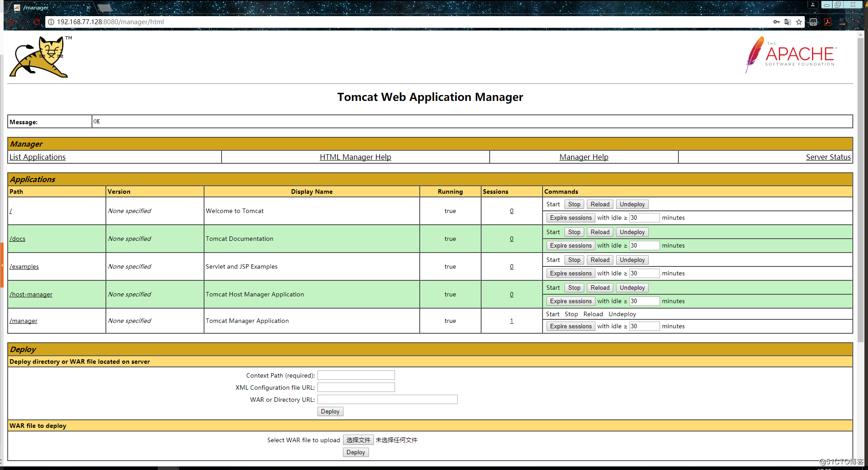Open the browser three-dot menu
Screen dimensions: 868x470
856,22
